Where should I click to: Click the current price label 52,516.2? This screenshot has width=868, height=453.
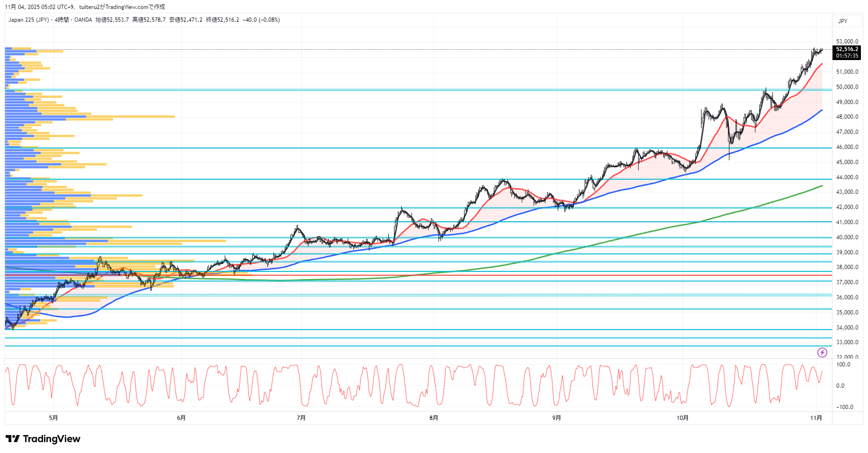point(847,49)
